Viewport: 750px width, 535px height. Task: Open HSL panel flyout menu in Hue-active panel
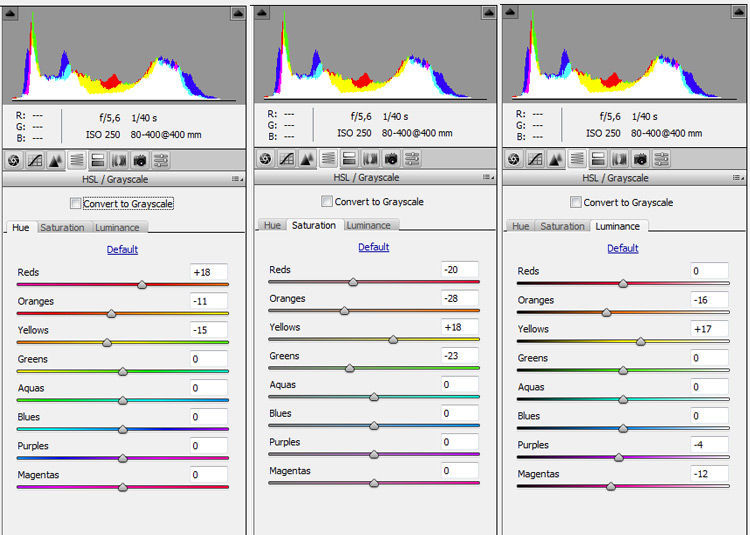tap(237, 179)
